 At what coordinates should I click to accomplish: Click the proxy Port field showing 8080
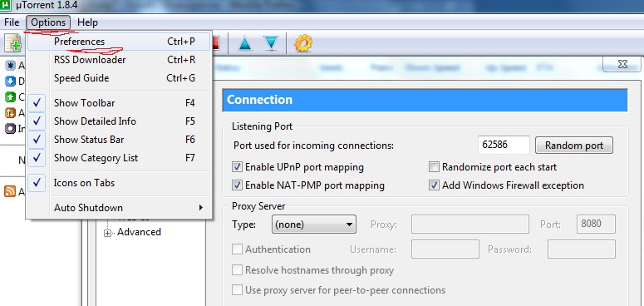coord(596,225)
